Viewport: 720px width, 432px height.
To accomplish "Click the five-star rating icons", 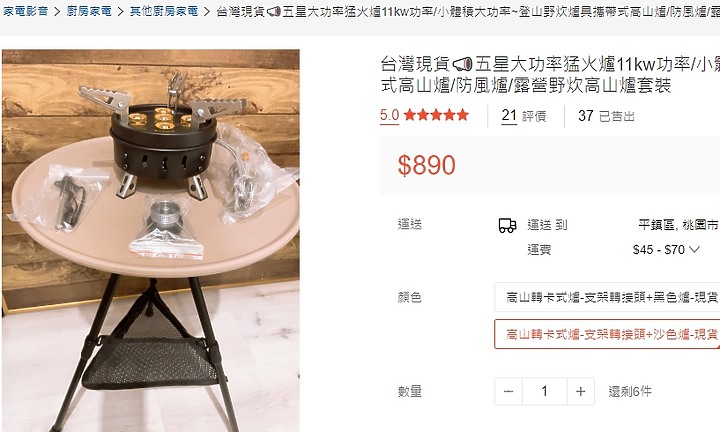I will (436, 115).
